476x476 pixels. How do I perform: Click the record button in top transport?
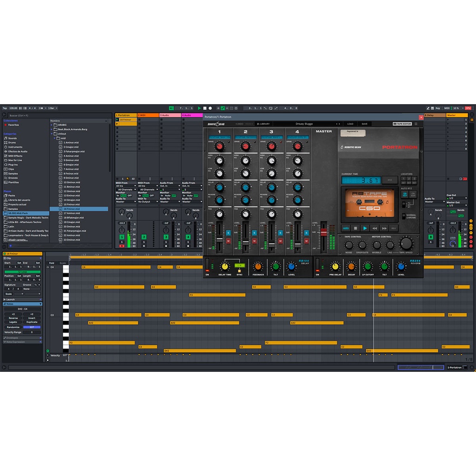click(x=210, y=108)
